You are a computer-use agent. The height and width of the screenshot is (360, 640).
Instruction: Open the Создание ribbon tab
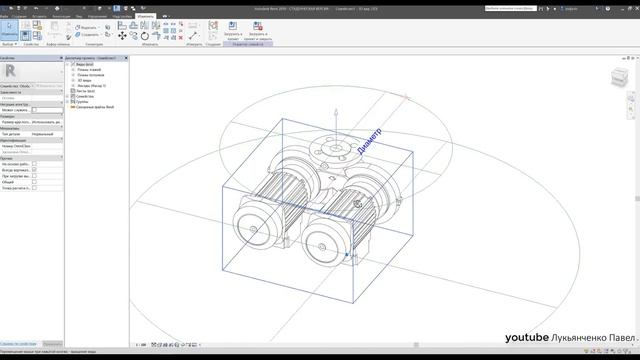(19, 16)
